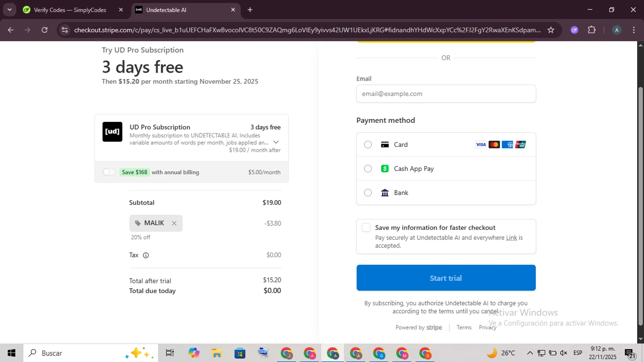Select the Cash App Pay payment method
Viewport: 644px width, 362px height.
tap(368, 169)
